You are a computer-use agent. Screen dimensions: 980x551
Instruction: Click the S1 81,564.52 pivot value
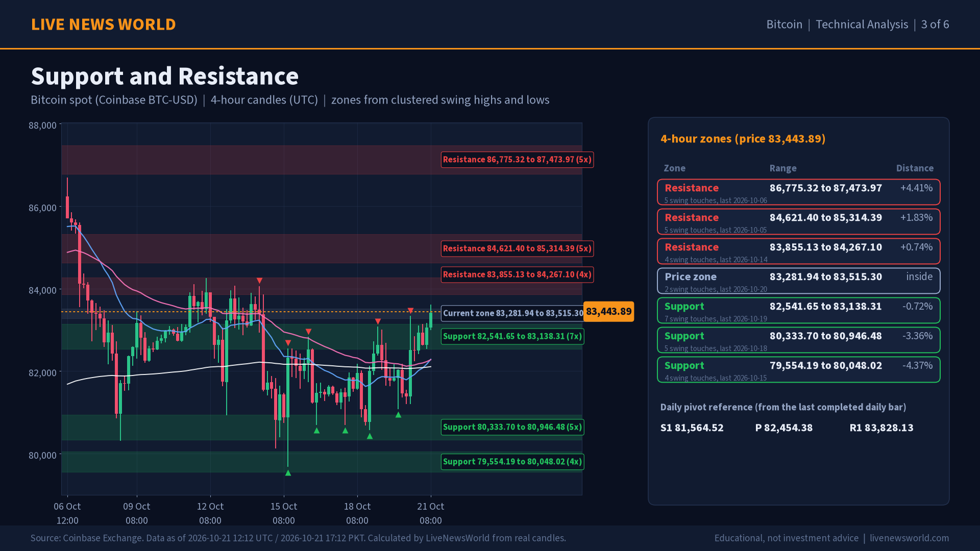(x=692, y=428)
